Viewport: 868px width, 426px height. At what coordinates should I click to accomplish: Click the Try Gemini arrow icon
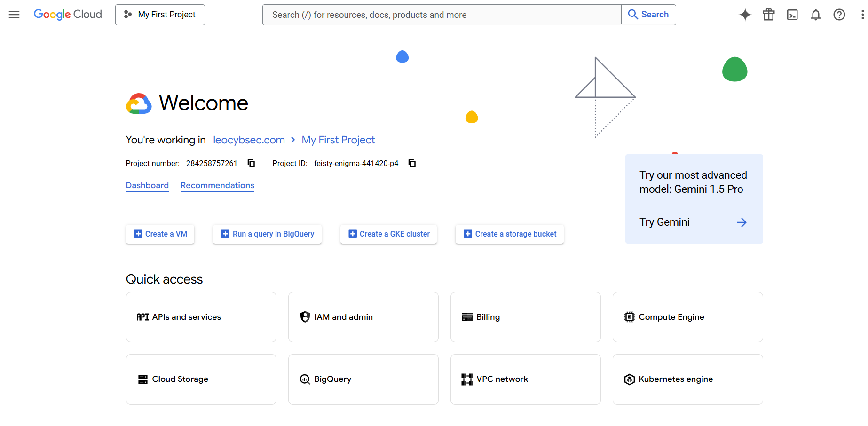point(742,222)
